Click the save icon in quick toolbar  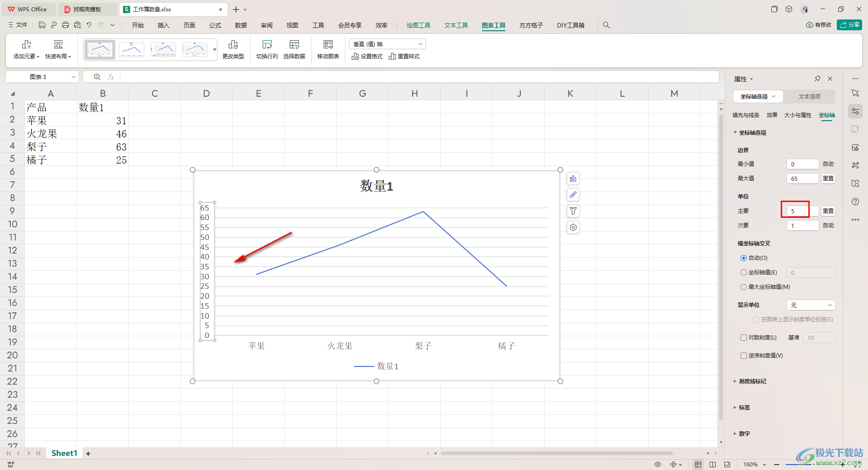click(x=42, y=25)
